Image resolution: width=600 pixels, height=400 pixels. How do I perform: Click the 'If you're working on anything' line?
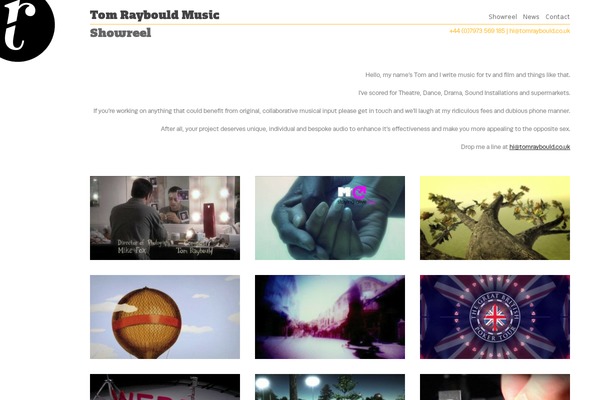pos(332,111)
